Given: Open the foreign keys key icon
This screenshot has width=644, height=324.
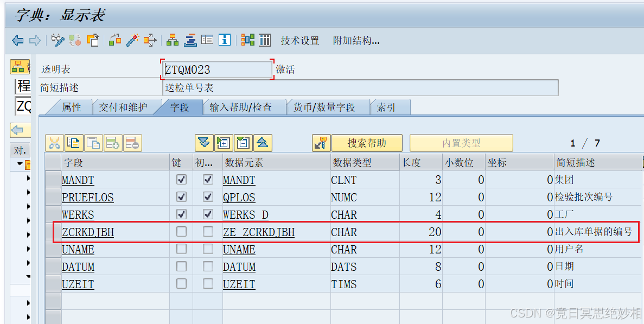Looking at the screenshot, I should click(x=321, y=143).
